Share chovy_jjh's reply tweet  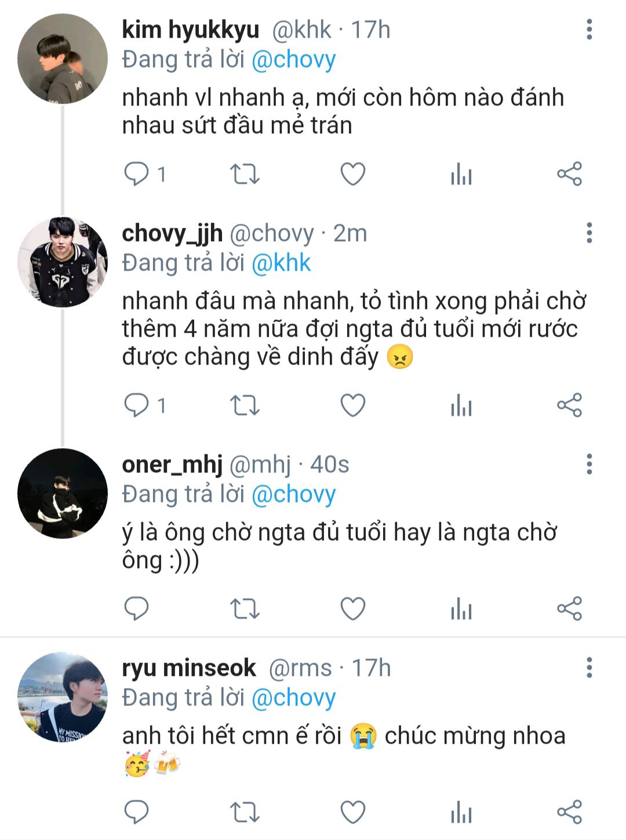click(569, 405)
